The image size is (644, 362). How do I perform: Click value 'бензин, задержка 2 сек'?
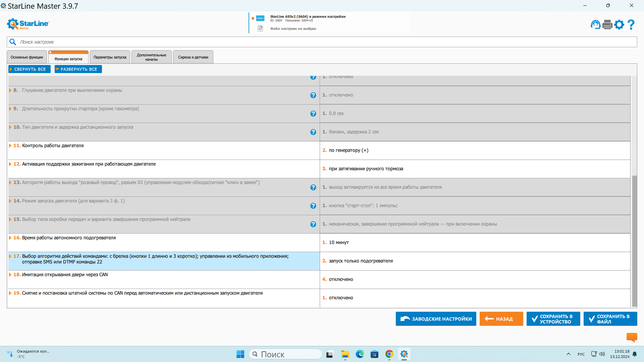click(x=354, y=132)
